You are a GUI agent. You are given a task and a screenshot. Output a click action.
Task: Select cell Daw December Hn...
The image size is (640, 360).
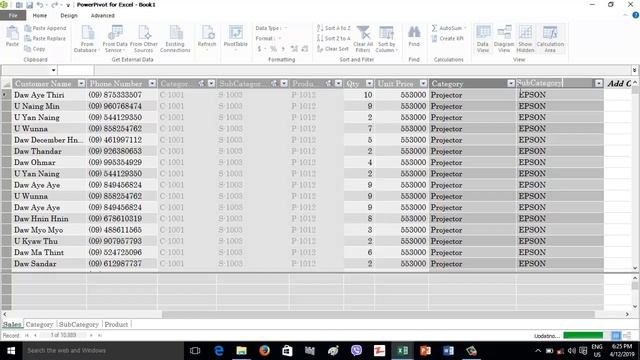point(49,140)
